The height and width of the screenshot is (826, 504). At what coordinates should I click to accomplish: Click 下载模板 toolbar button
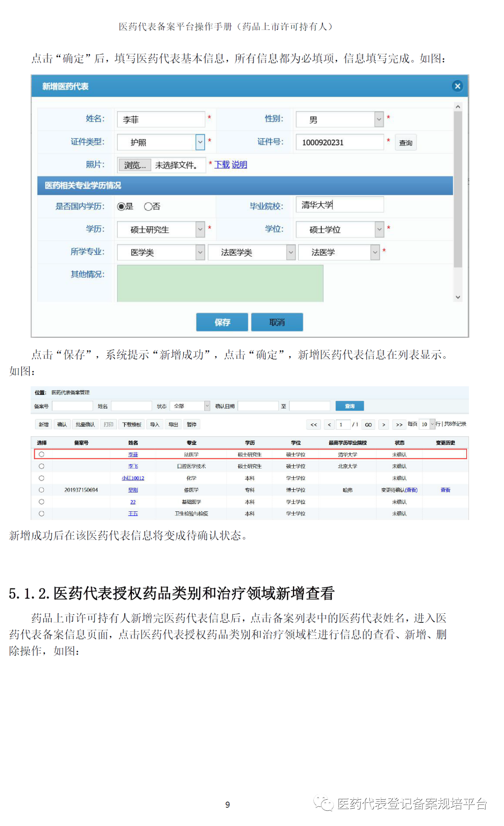(132, 424)
